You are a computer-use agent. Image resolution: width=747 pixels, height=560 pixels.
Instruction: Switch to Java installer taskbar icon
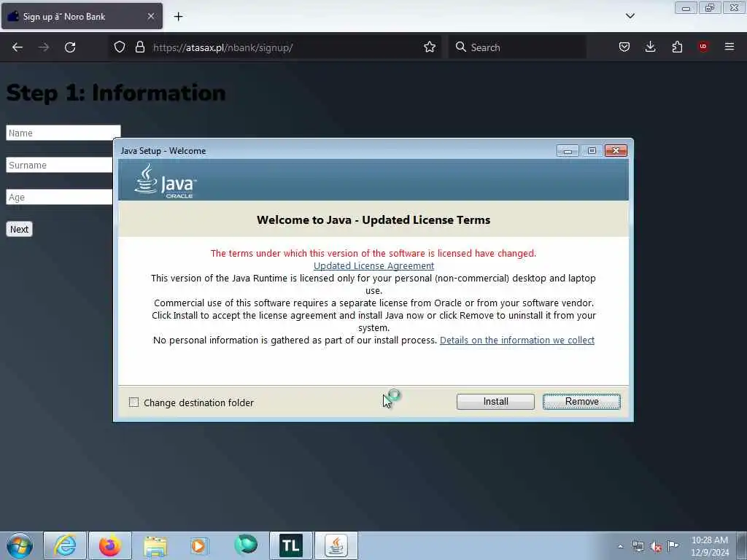click(336, 545)
